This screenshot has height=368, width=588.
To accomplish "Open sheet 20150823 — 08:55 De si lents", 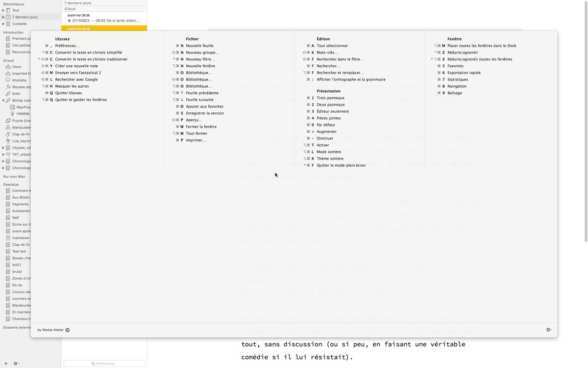I will point(104,18).
